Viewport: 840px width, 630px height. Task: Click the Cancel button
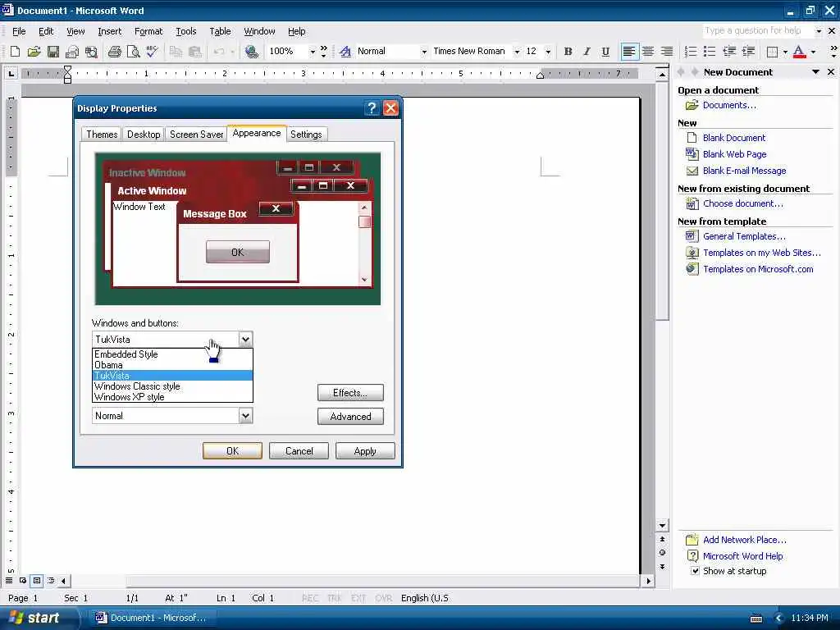click(299, 451)
